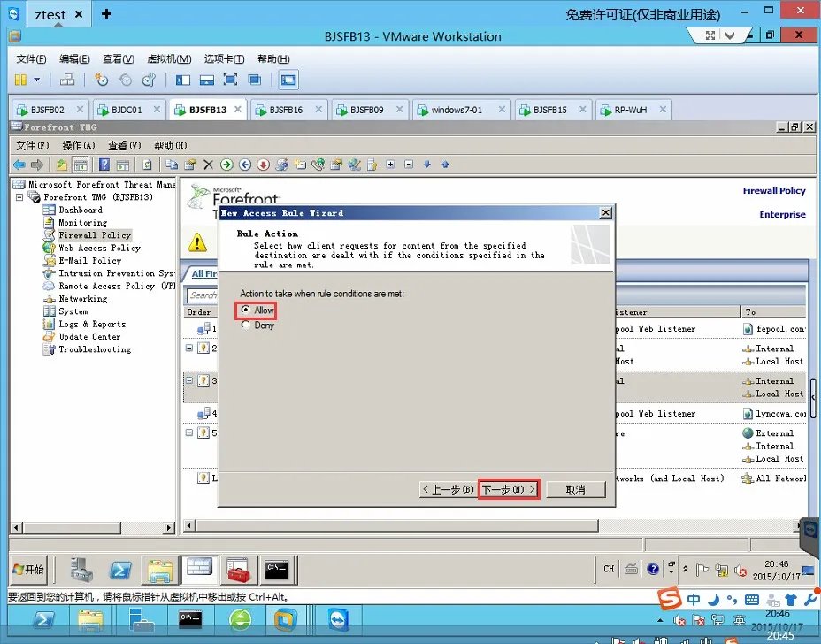821x644 pixels.
Task: Click the refresh icon in TMG toolbar
Action: pos(147,165)
